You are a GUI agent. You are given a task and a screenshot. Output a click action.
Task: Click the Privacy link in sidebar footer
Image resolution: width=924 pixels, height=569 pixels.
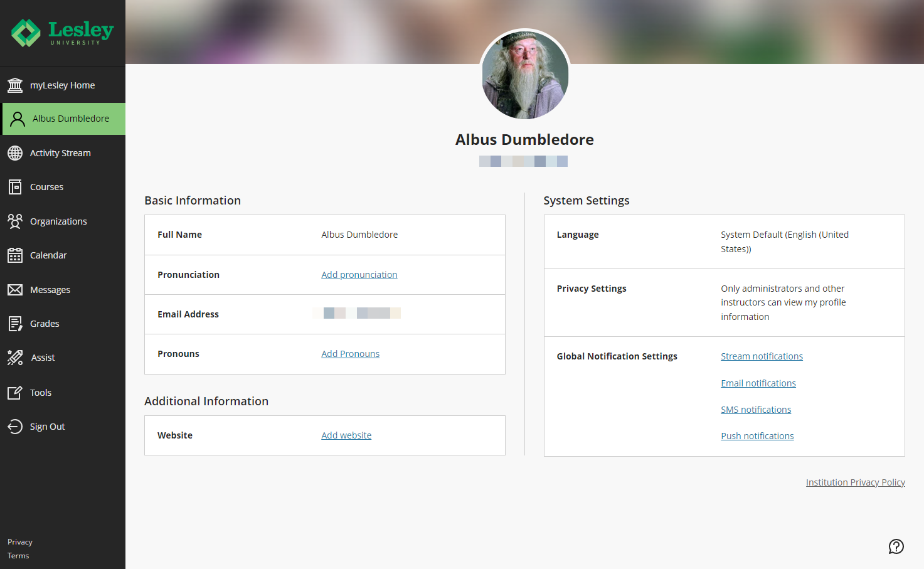(20, 542)
